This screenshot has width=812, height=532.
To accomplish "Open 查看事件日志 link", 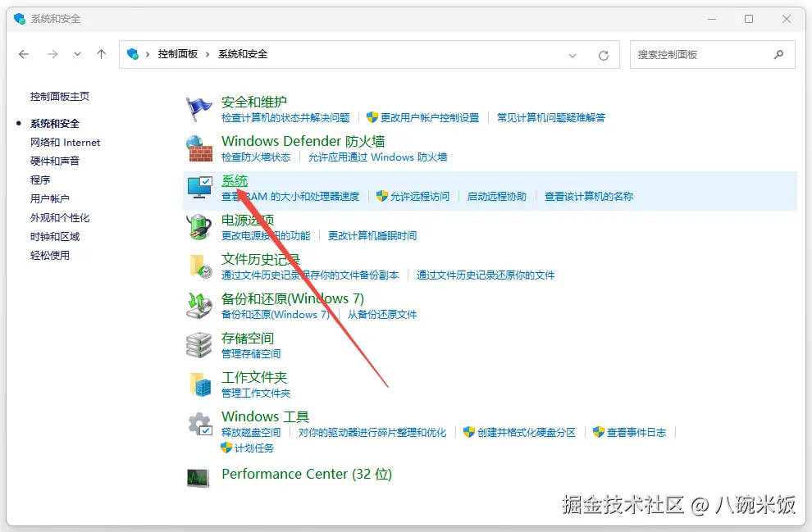I will coord(636,432).
